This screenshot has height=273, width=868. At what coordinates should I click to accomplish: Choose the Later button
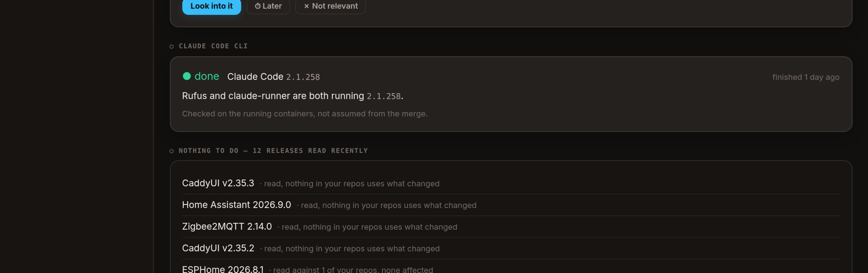[x=268, y=6]
